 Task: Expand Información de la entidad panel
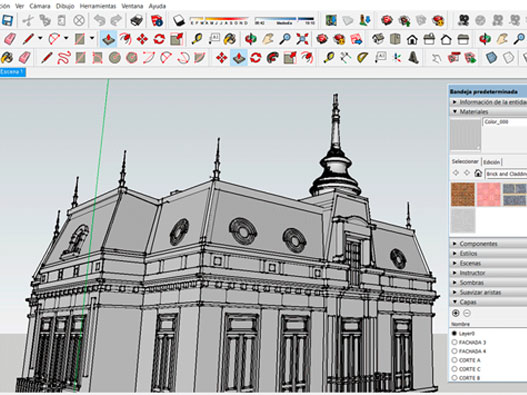488,102
